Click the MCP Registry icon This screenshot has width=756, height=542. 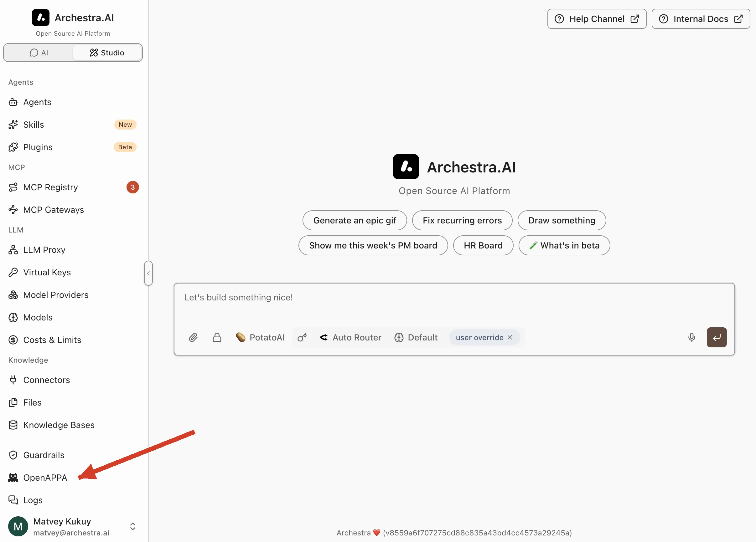13,187
